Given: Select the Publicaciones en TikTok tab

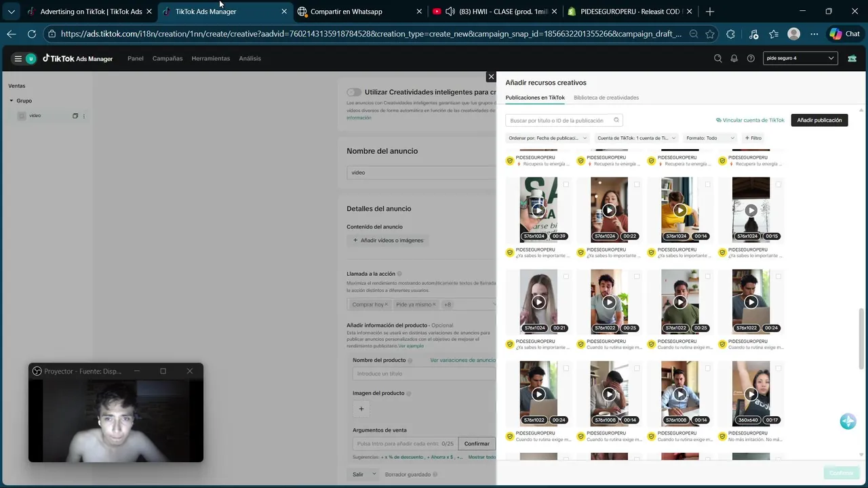Looking at the screenshot, I should click(535, 98).
